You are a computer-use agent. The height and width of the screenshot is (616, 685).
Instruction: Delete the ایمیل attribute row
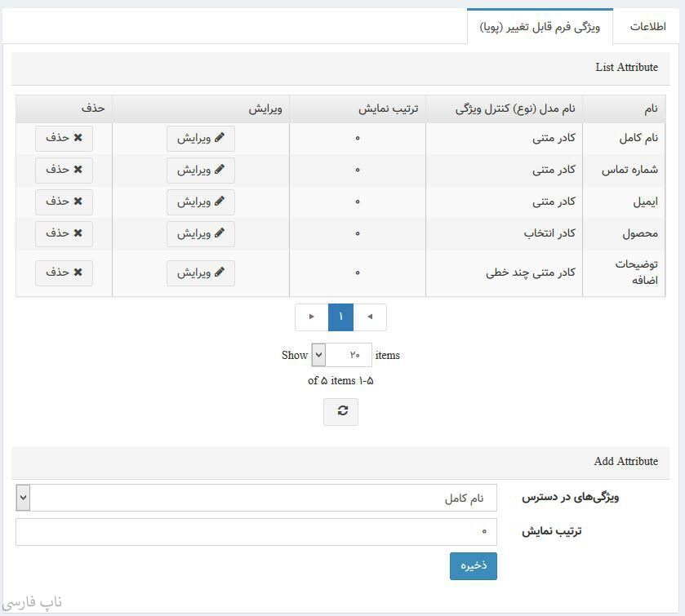[64, 201]
